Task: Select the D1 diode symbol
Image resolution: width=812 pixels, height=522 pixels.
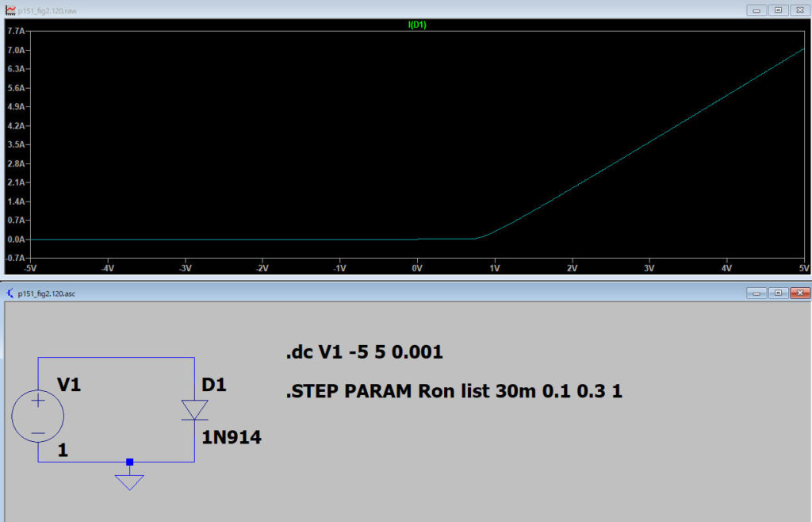Action: 194,409
